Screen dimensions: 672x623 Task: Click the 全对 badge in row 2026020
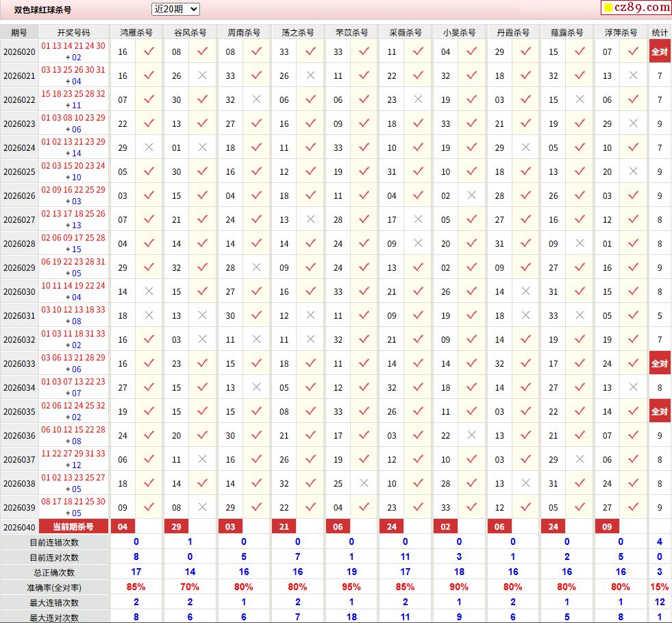pyautogui.click(x=660, y=51)
